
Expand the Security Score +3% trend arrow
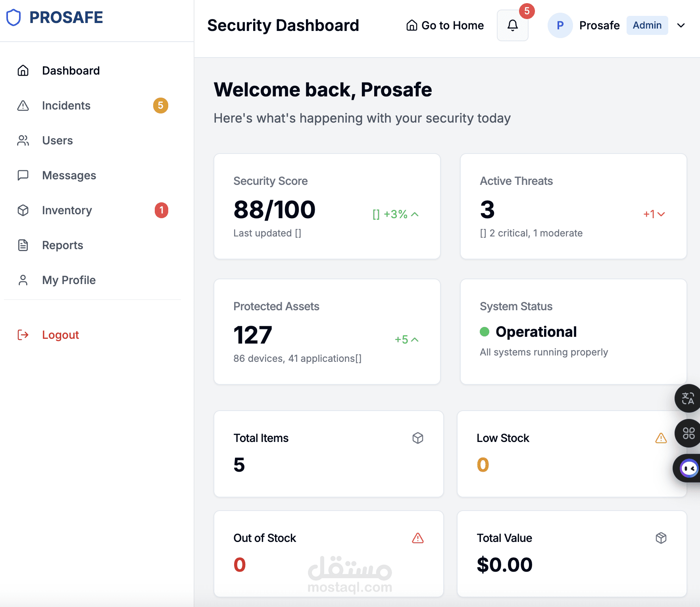415,214
